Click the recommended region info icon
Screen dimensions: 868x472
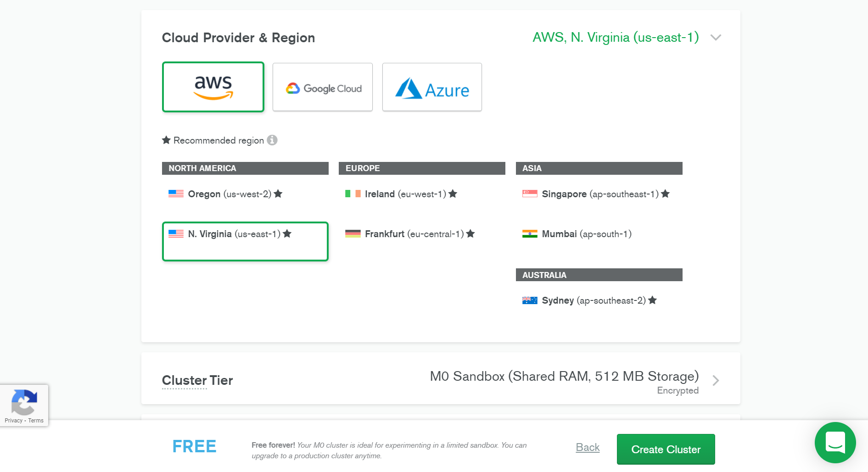pos(272,140)
